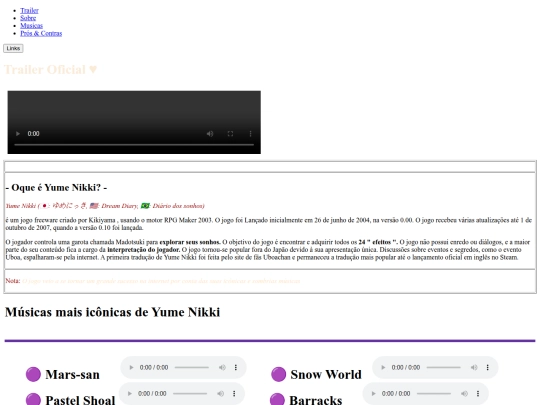Click the Links button

click(x=13, y=48)
